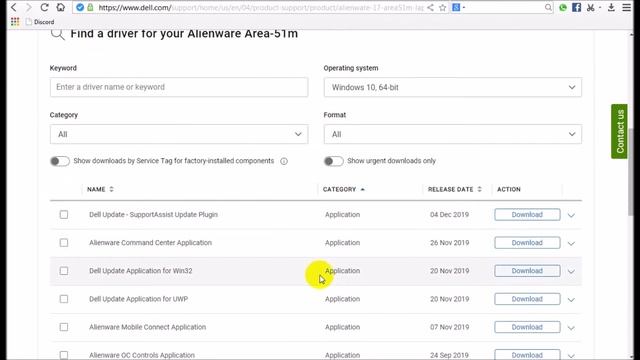
Task: Download Alienware Command Center Application
Action: click(x=527, y=242)
